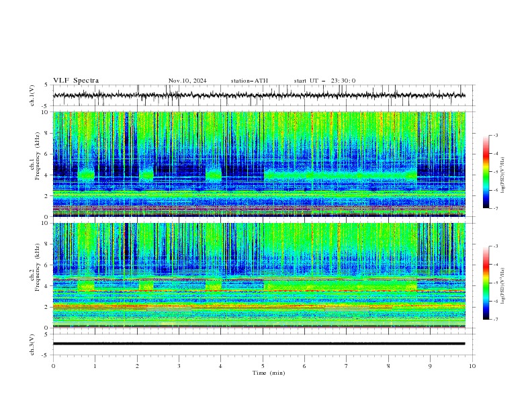Click the time axis tick label "8" under ch.3
The width and height of the screenshot is (532, 411).
(388, 366)
